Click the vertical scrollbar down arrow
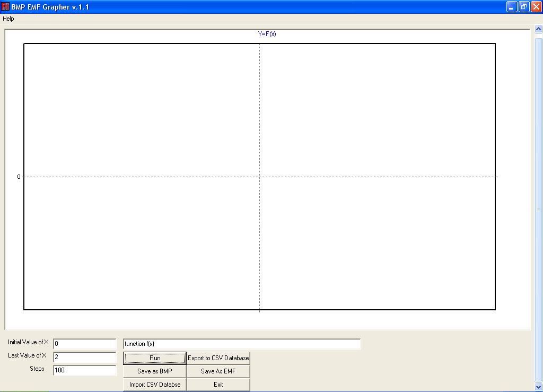 pyautogui.click(x=539, y=387)
